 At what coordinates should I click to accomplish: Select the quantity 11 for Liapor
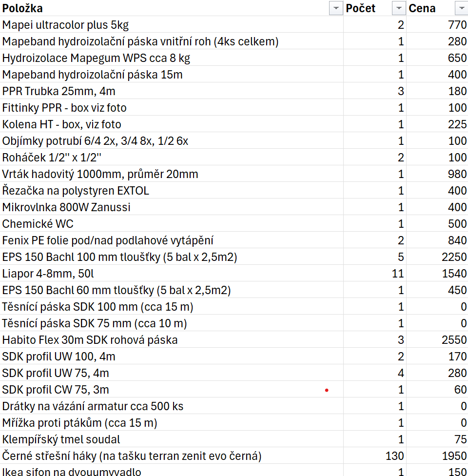[x=375, y=274]
